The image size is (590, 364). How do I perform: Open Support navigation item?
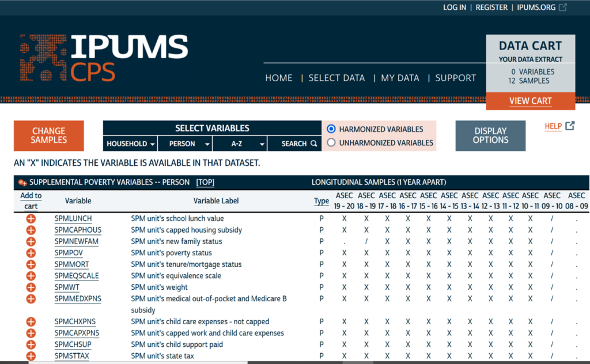tap(456, 78)
